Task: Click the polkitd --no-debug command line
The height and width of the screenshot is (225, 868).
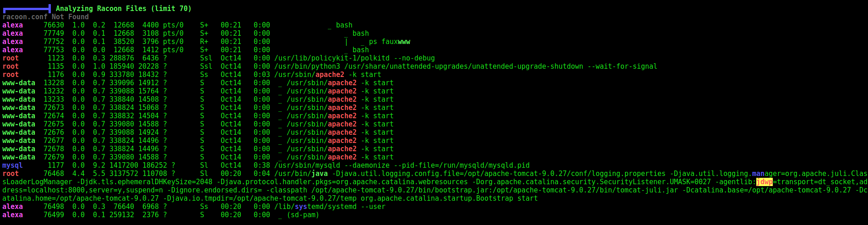Action: pos(354,58)
